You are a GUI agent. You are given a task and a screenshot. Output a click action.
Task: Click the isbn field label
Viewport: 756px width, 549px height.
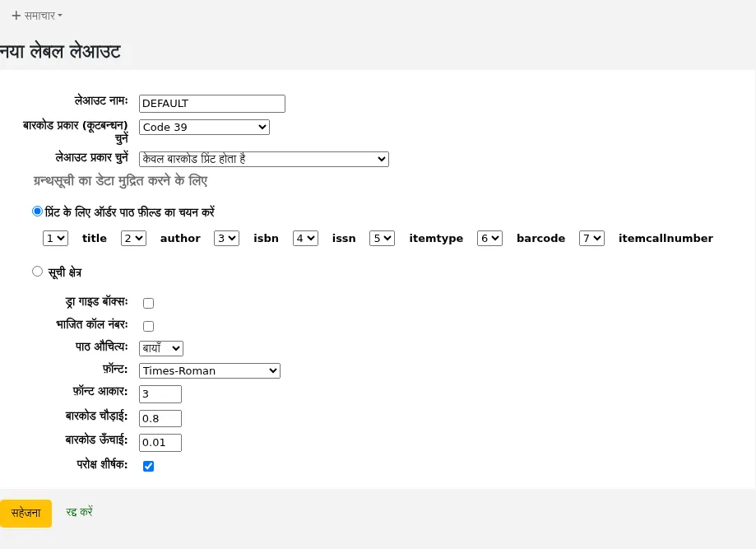(267, 239)
